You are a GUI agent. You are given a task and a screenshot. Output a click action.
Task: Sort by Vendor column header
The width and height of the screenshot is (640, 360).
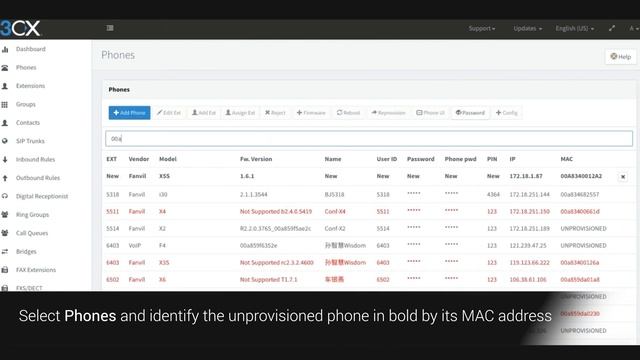point(138,159)
